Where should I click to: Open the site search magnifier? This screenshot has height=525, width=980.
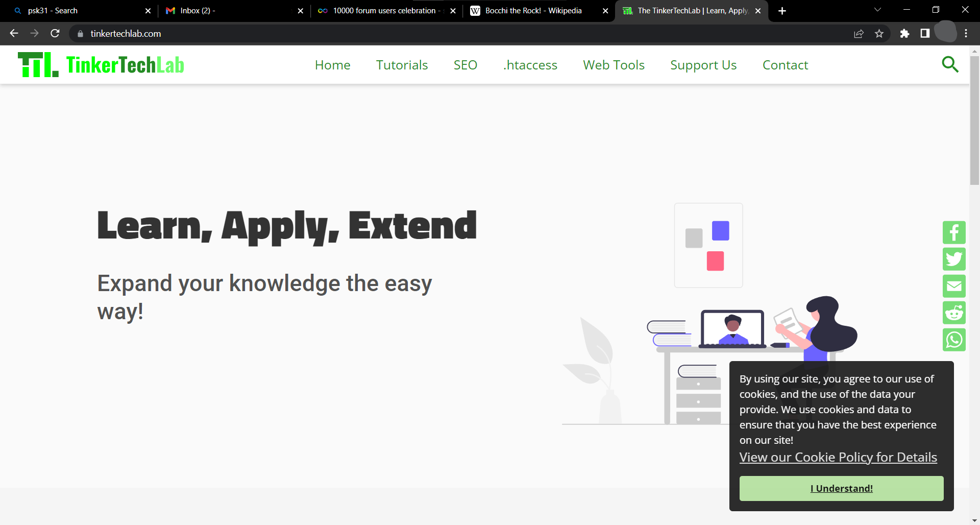point(949,65)
